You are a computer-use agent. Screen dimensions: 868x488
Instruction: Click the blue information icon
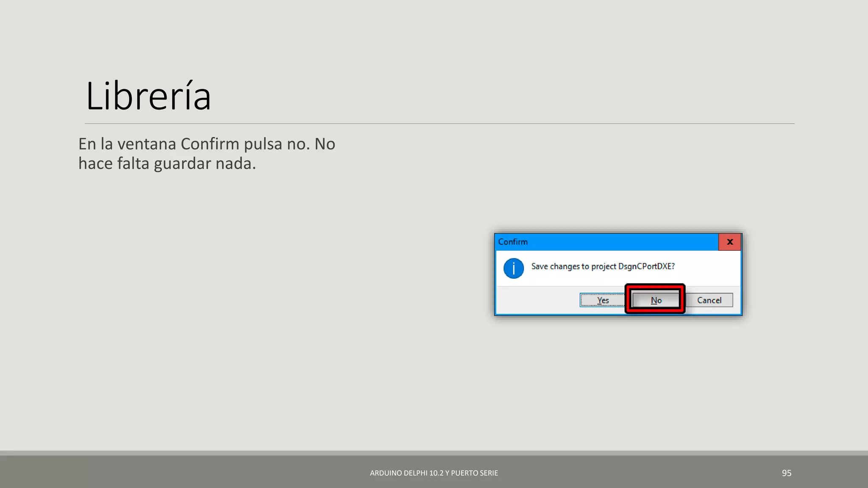pos(514,268)
